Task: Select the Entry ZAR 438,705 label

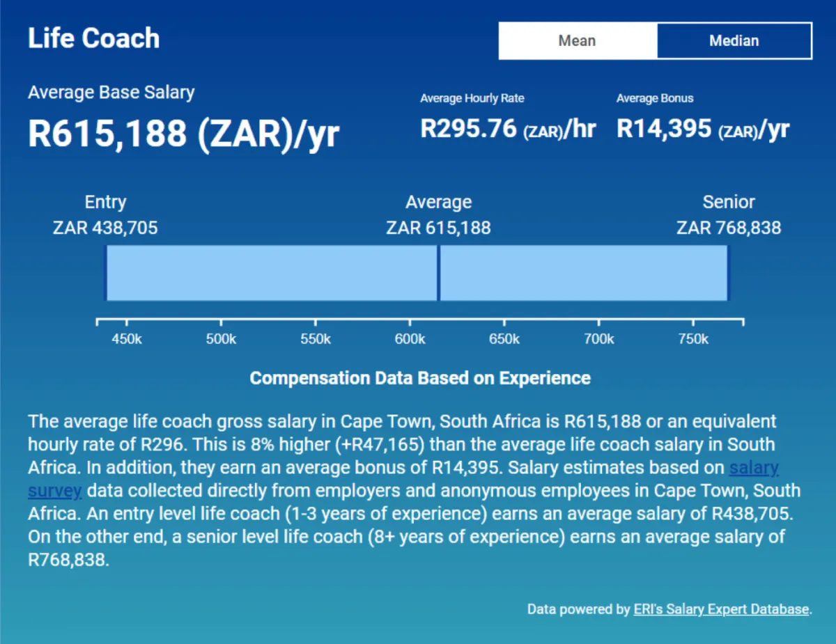Action: coord(105,214)
